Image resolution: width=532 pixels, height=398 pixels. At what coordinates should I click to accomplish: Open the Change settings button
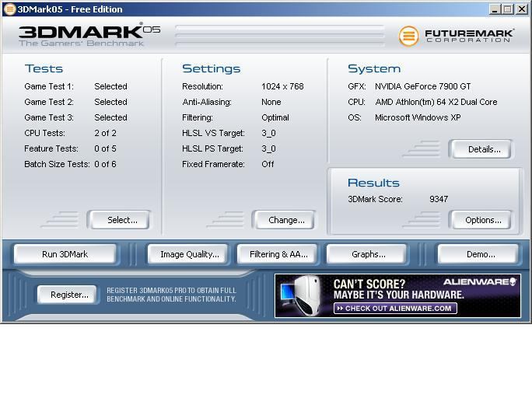283,220
